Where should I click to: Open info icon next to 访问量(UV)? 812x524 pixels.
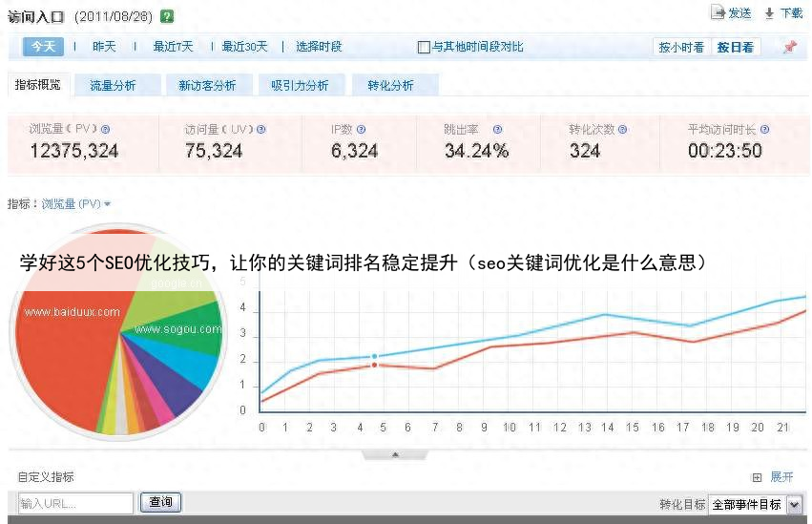pyautogui.click(x=261, y=130)
